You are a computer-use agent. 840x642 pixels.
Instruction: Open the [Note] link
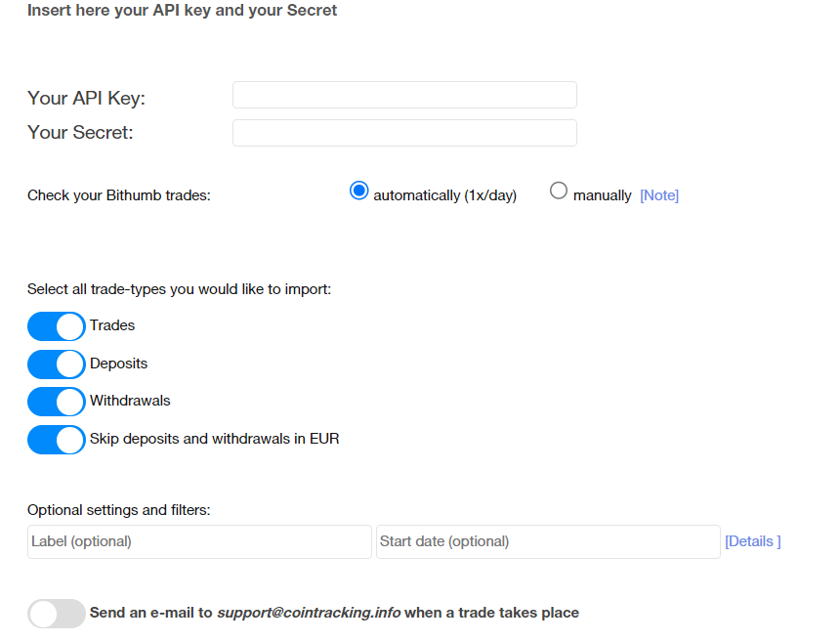click(659, 195)
